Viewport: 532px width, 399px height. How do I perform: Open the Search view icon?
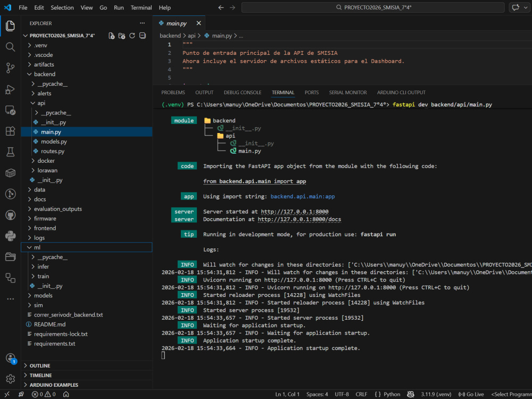tap(10, 47)
